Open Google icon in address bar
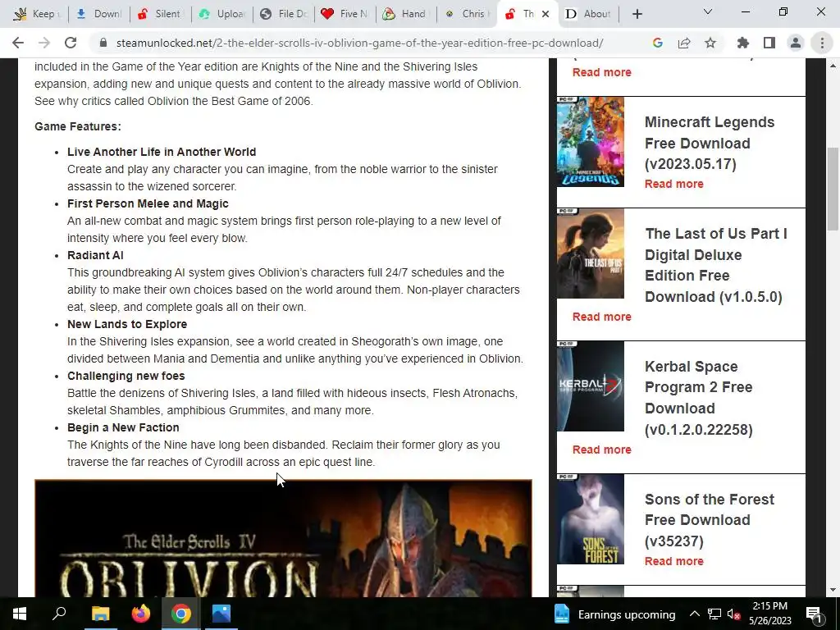The image size is (840, 630). [658, 43]
